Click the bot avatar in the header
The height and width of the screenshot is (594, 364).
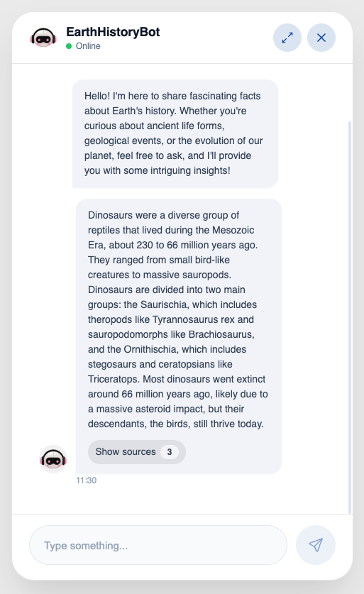tap(43, 38)
